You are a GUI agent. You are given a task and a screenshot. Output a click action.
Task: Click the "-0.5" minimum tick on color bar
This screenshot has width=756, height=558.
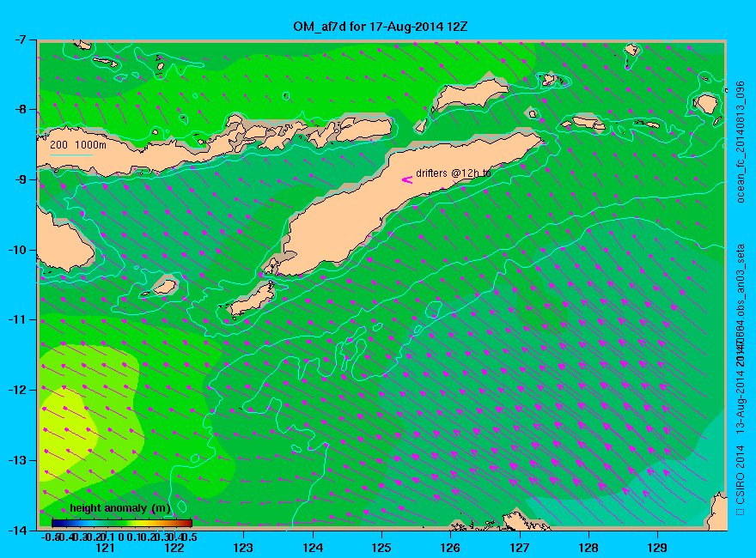[50, 537]
